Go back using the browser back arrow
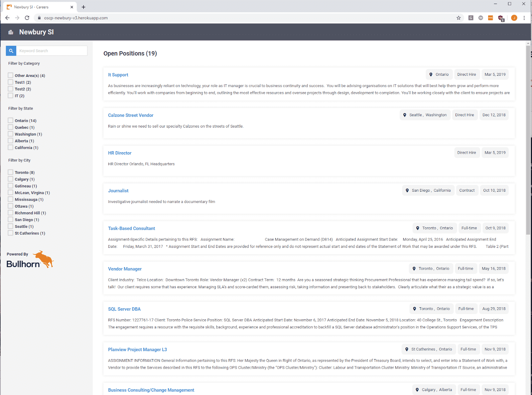The height and width of the screenshot is (395, 532). 7,18
